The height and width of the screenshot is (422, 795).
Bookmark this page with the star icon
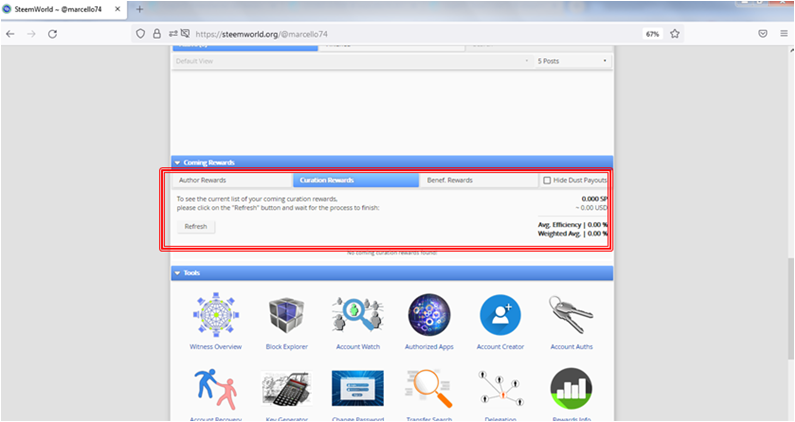click(x=674, y=34)
